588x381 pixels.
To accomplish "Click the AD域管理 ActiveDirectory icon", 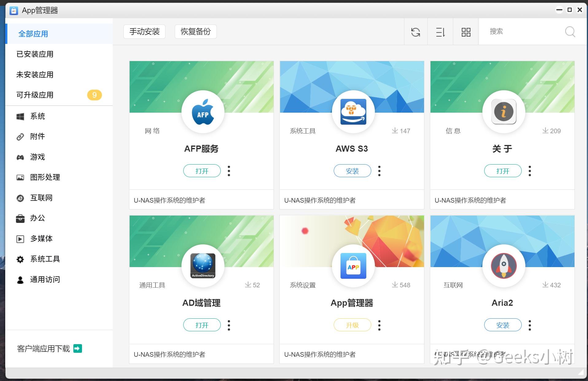I will 203,266.
